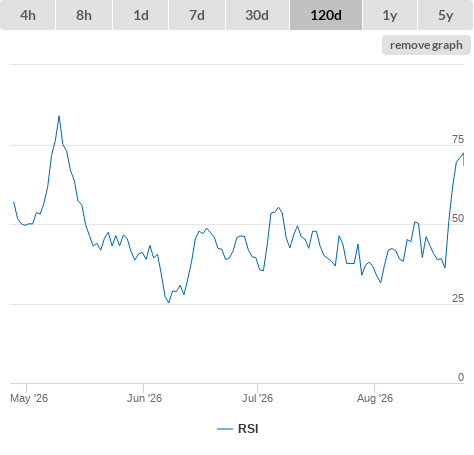Click the Jun '26 x-axis label
This screenshot has height=455, width=474.
(144, 398)
